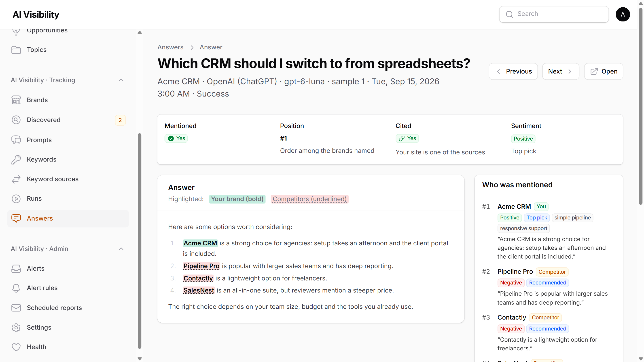Open Keyword sources

click(68, 179)
